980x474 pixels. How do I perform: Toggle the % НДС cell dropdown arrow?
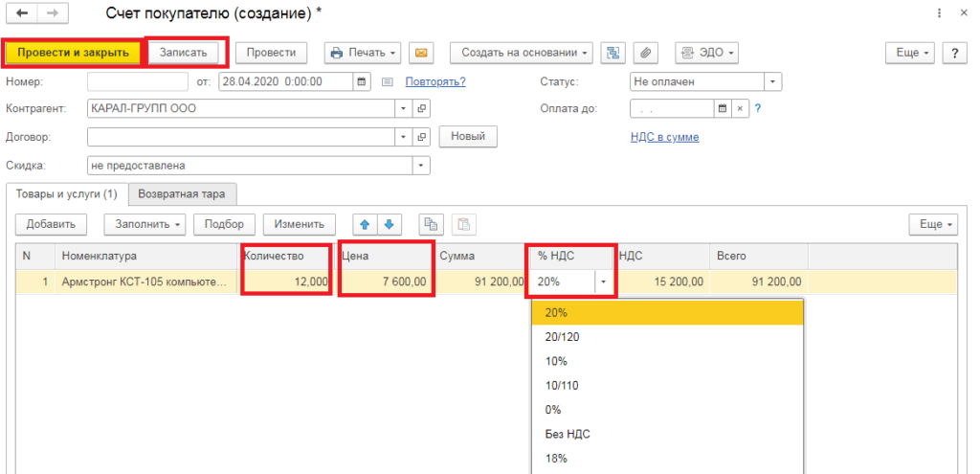(603, 282)
